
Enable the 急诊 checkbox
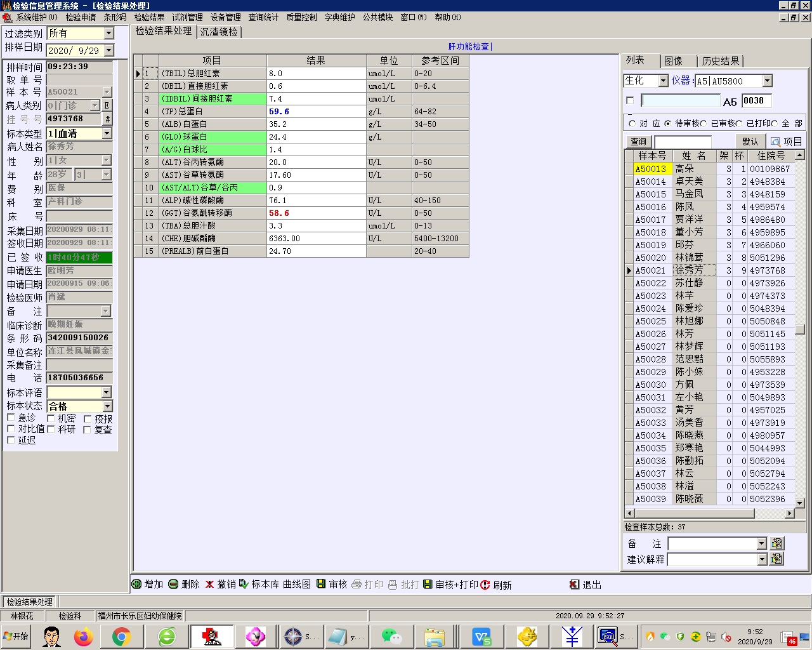(x=11, y=418)
